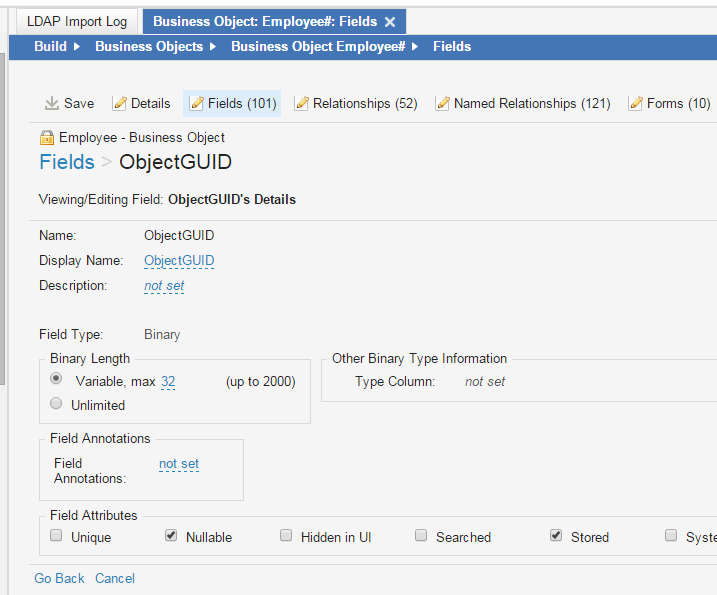Click the pencil icon beside Forms (10)
Screen dimensions: 717x595
(636, 103)
